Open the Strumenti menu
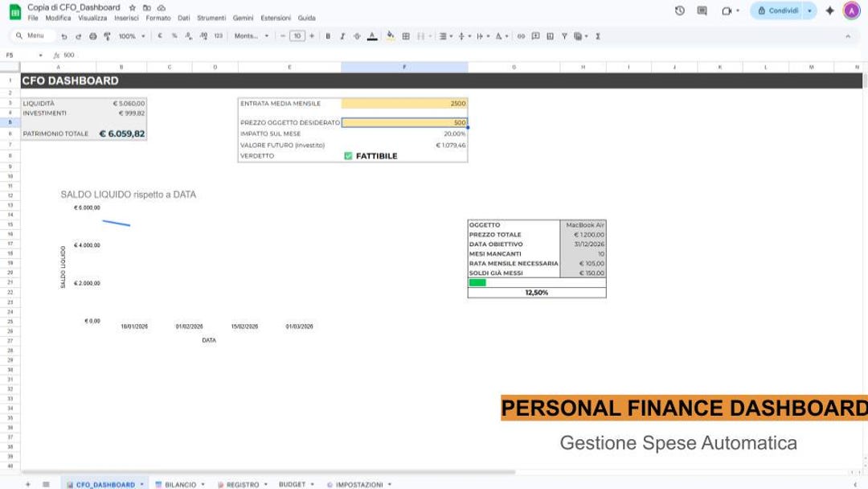The width and height of the screenshot is (868, 489). tap(211, 18)
